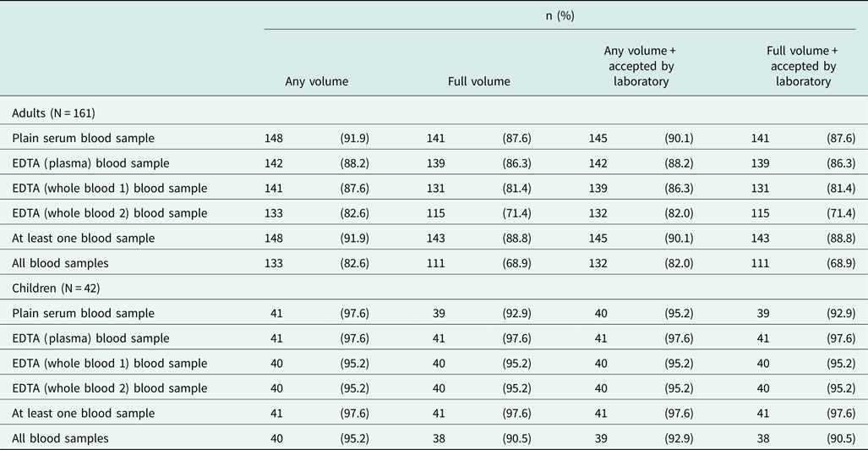Click "Plain serum blood sample" label under Adults
The image size is (868, 450).
tap(83, 138)
